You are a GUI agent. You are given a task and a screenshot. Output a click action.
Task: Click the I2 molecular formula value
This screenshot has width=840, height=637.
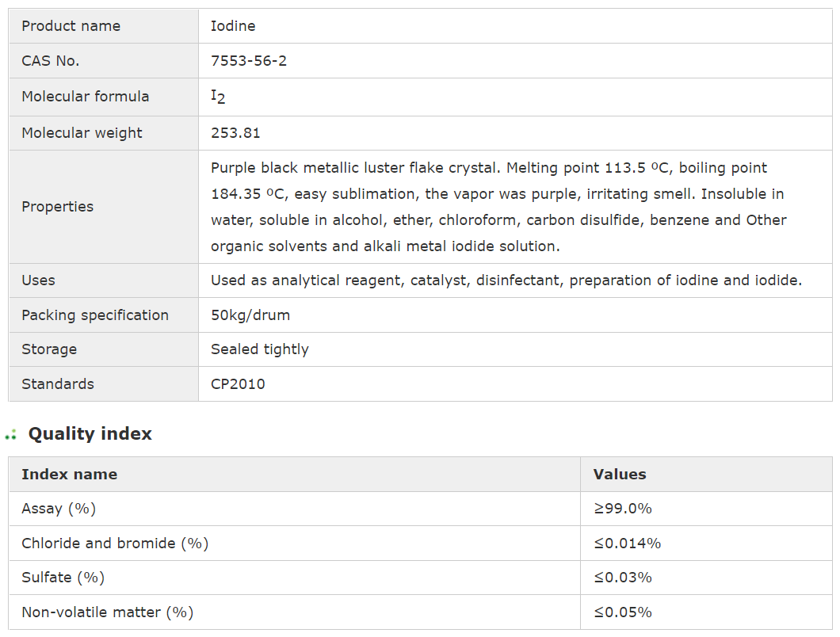(218, 97)
